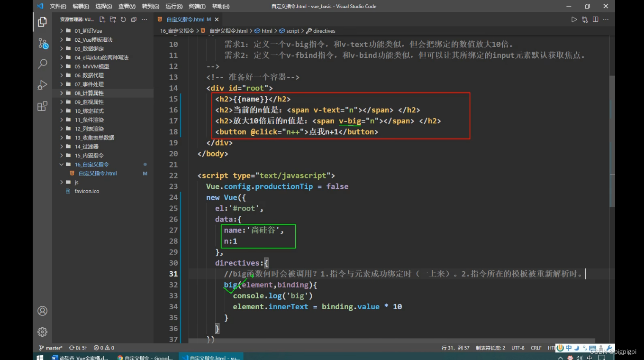
Task: Open the 选择(S) menu
Action: click(104, 6)
